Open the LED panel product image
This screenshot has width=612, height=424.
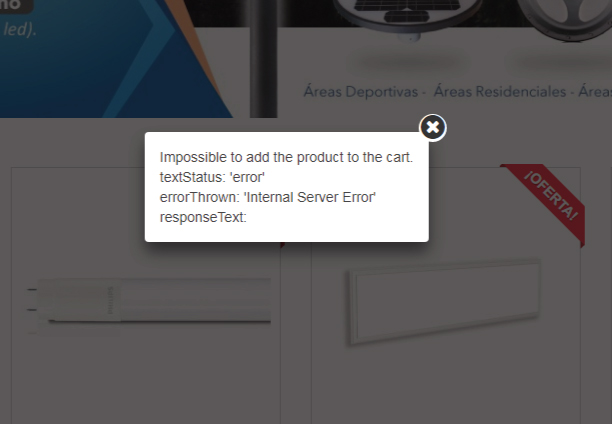[x=444, y=302]
